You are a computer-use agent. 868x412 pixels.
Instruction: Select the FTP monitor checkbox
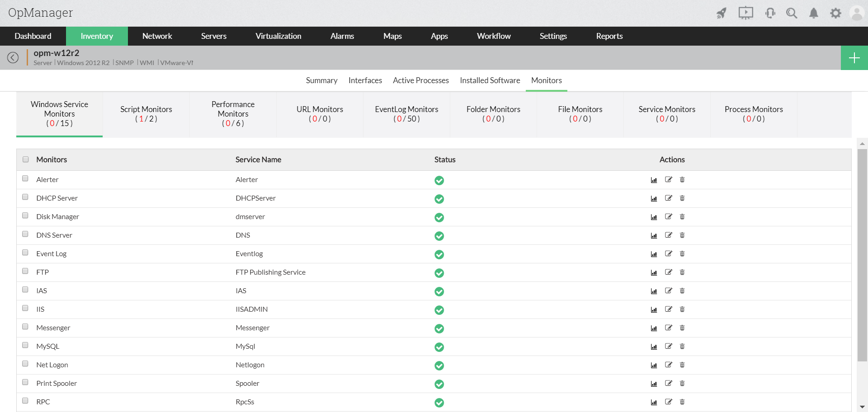pyautogui.click(x=25, y=271)
